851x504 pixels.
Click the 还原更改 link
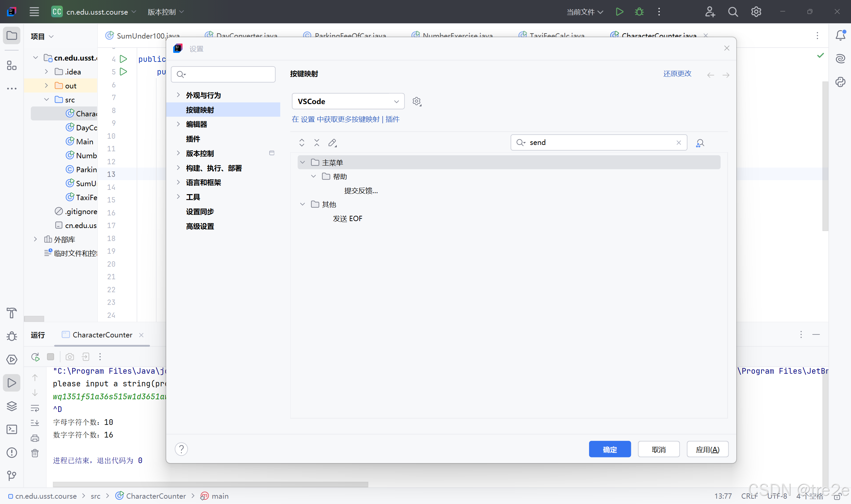point(677,74)
